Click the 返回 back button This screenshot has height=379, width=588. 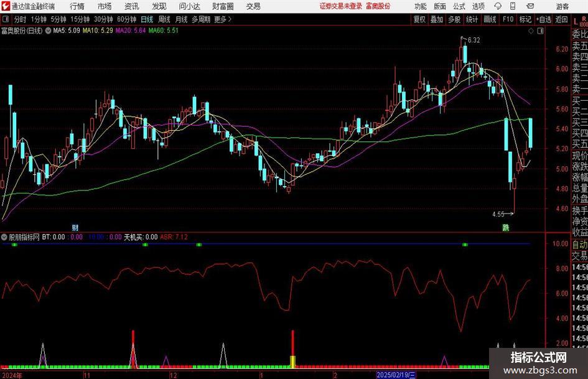tap(562, 19)
